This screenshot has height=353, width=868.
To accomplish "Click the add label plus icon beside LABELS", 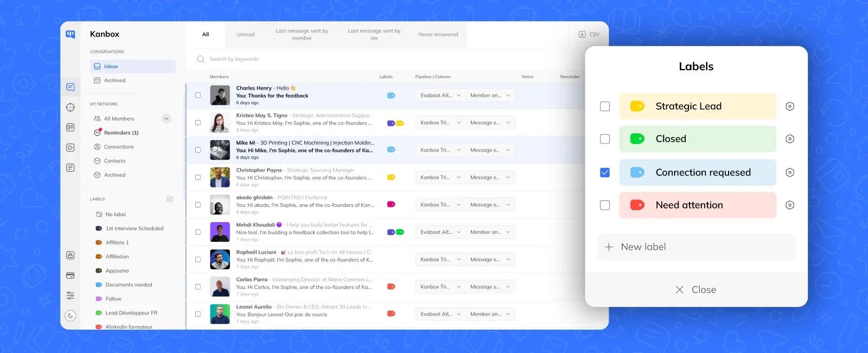I will pos(170,199).
